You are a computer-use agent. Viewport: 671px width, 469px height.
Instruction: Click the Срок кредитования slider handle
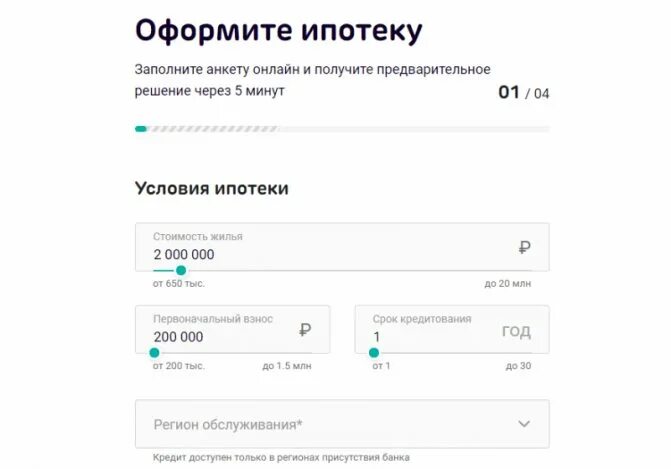[374, 353]
